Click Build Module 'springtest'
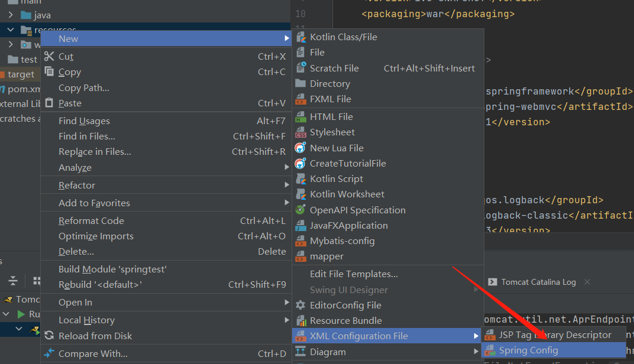Image resolution: width=634 pixels, height=364 pixels. point(112,269)
